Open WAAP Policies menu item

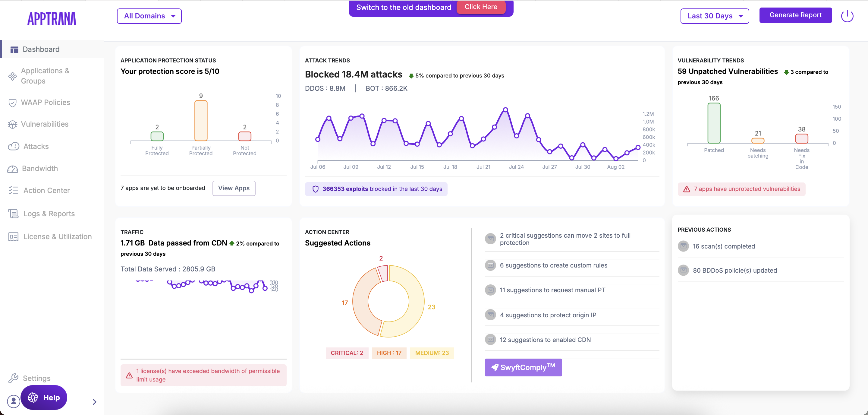(45, 103)
